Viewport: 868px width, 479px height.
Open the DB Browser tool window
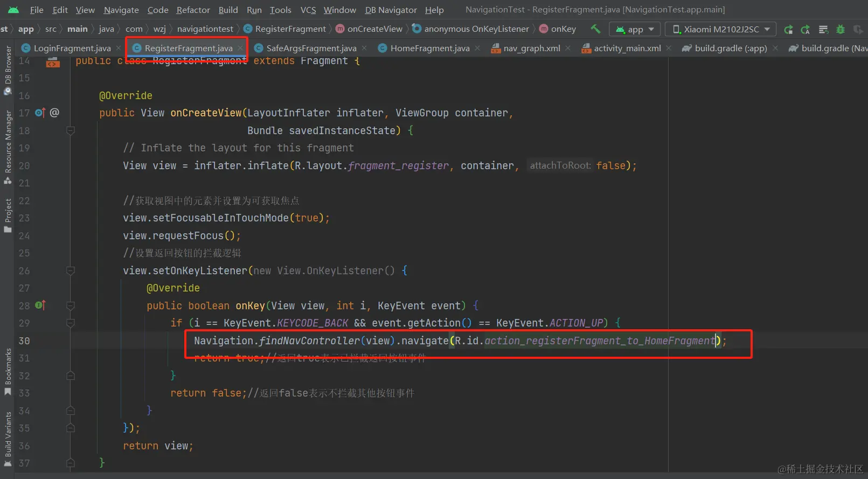click(x=8, y=70)
